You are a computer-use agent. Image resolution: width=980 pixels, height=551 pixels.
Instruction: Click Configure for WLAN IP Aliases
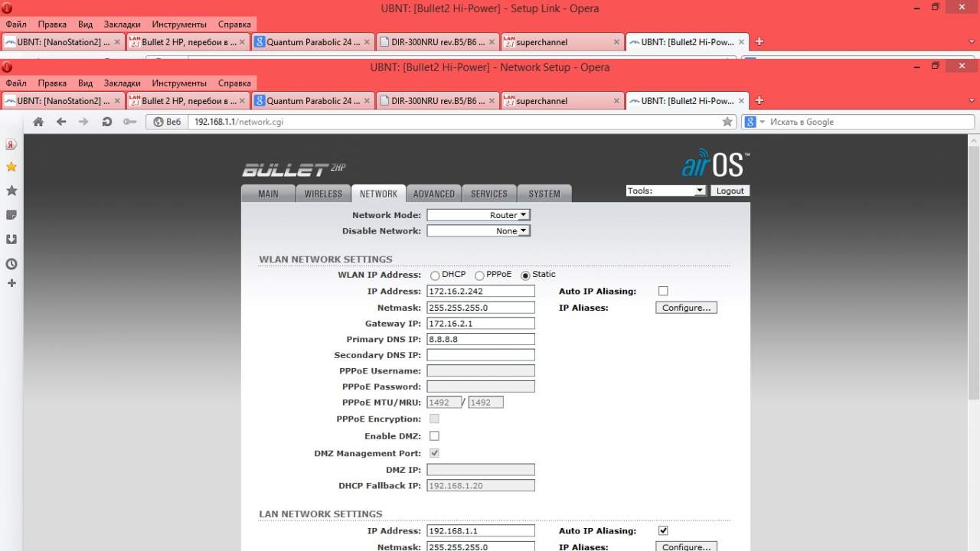tap(686, 308)
